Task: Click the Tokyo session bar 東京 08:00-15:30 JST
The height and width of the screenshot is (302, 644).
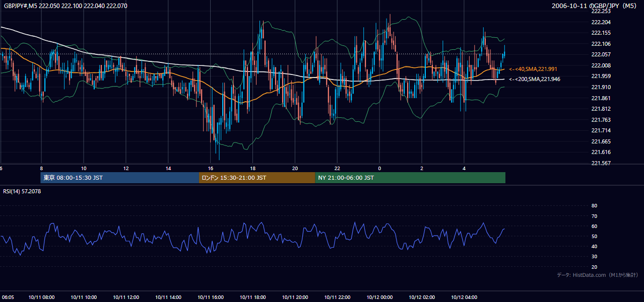Action: pyautogui.click(x=120, y=178)
